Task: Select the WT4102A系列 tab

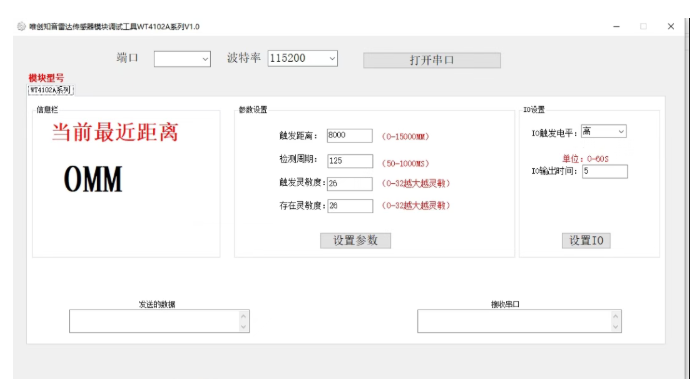Action: pos(51,90)
